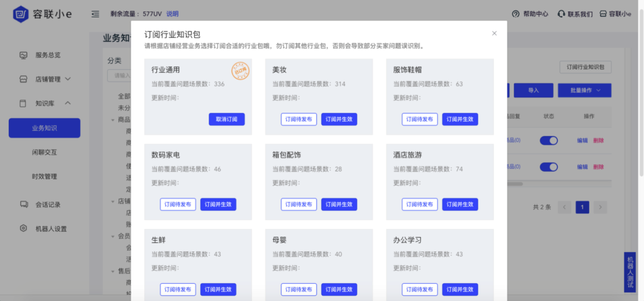Screen dimensions: 644x301
Task: Click the 会话记录 chat icon
Action: click(x=23, y=204)
